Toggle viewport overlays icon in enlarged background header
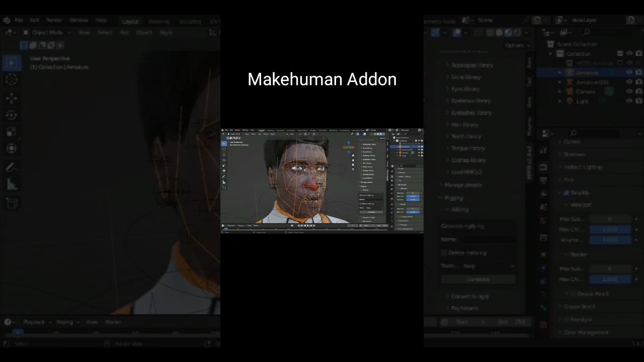The width and height of the screenshot is (644, 362). tap(457, 32)
